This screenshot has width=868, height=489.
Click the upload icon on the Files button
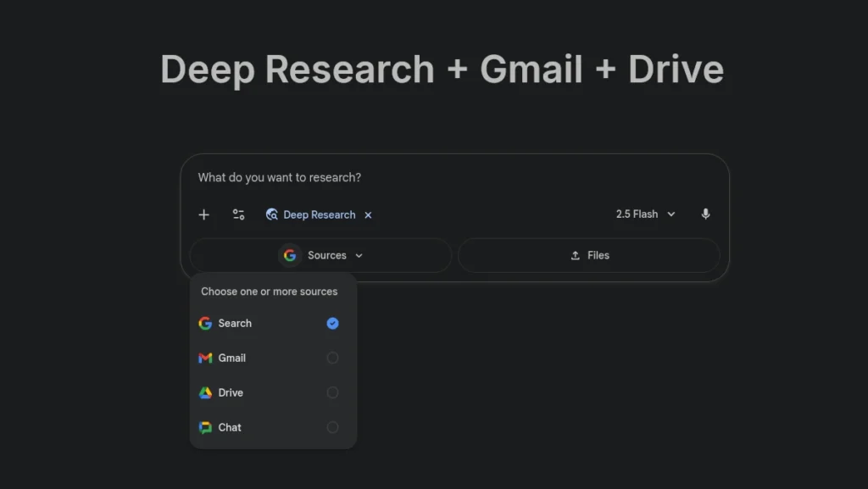[x=575, y=255]
